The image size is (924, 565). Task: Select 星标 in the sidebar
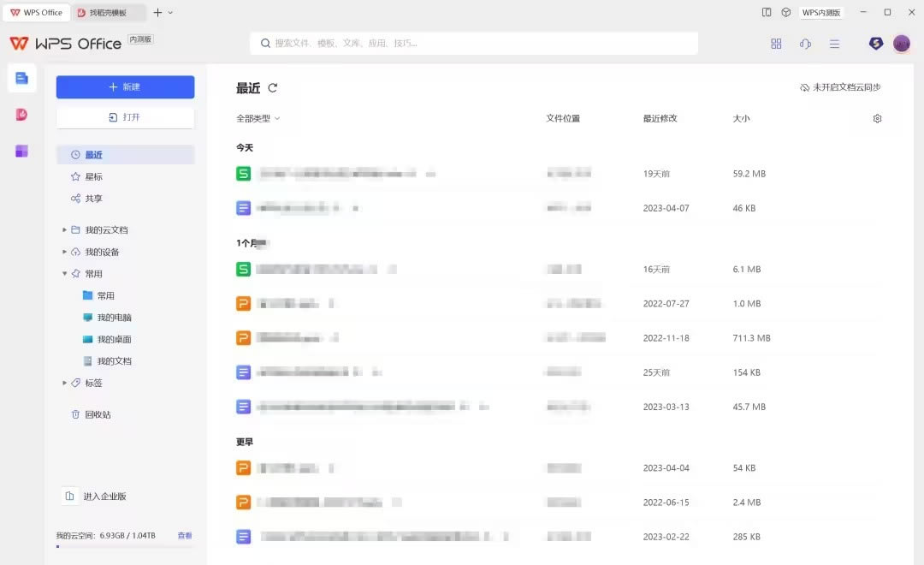(x=93, y=176)
